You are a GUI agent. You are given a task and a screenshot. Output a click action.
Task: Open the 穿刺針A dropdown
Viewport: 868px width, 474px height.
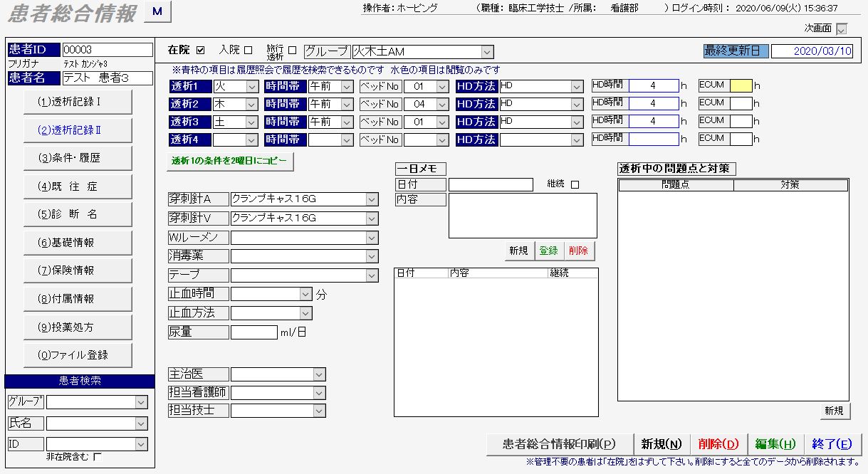click(372, 199)
